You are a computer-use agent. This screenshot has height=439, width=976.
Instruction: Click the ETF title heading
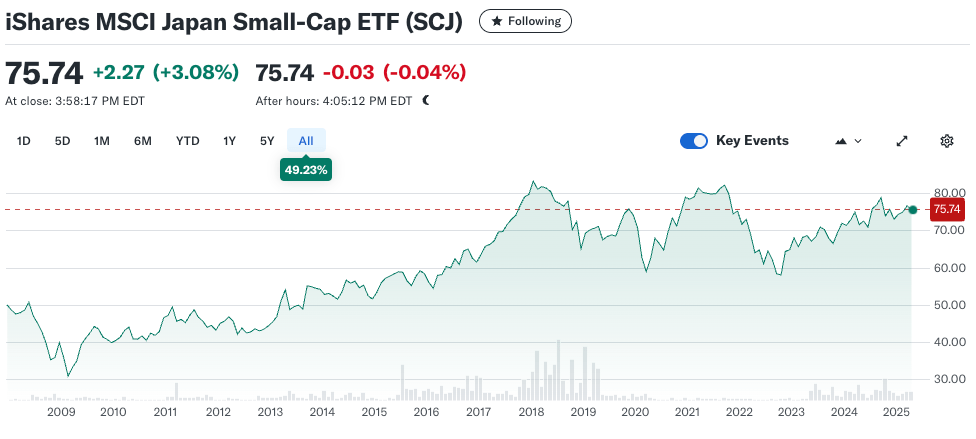tap(234, 21)
